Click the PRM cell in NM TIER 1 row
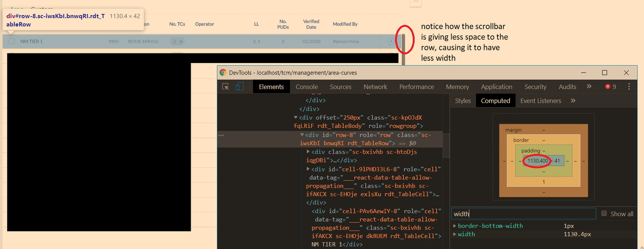 pos(114,41)
